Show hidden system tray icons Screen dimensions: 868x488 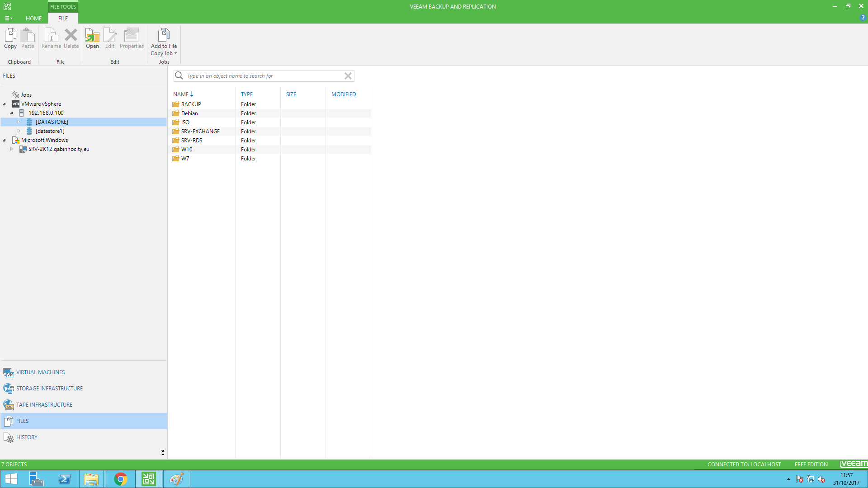tap(788, 479)
